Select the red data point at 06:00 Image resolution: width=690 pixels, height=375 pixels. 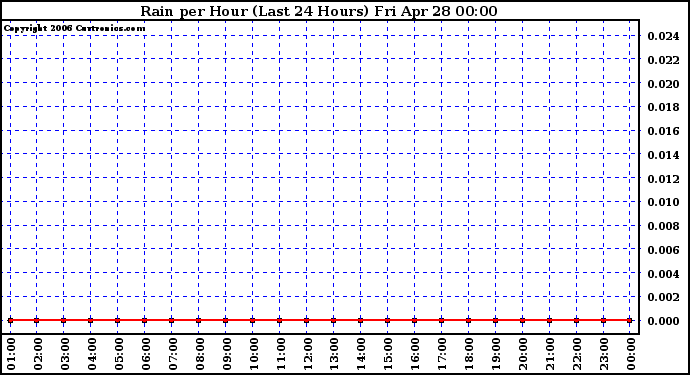144,320
